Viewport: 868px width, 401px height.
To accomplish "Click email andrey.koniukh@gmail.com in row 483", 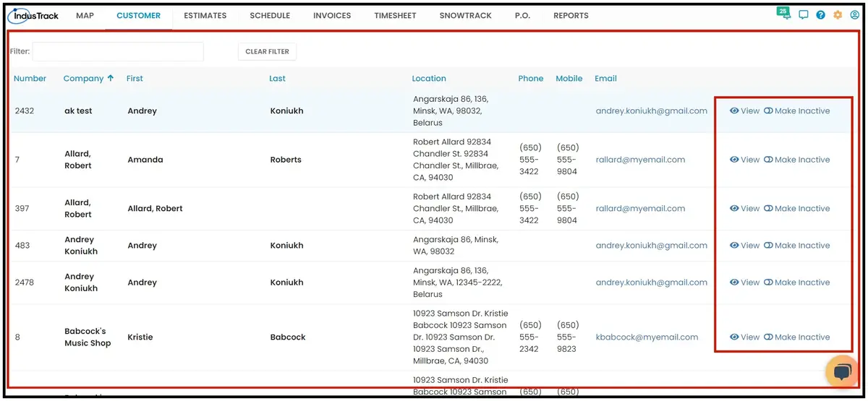I will (x=652, y=246).
